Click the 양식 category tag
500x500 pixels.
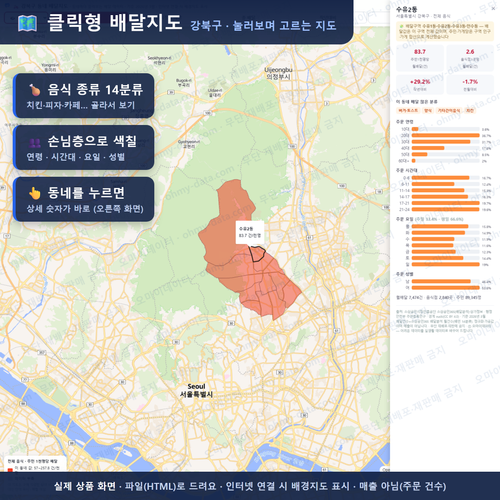pyautogui.click(x=428, y=110)
